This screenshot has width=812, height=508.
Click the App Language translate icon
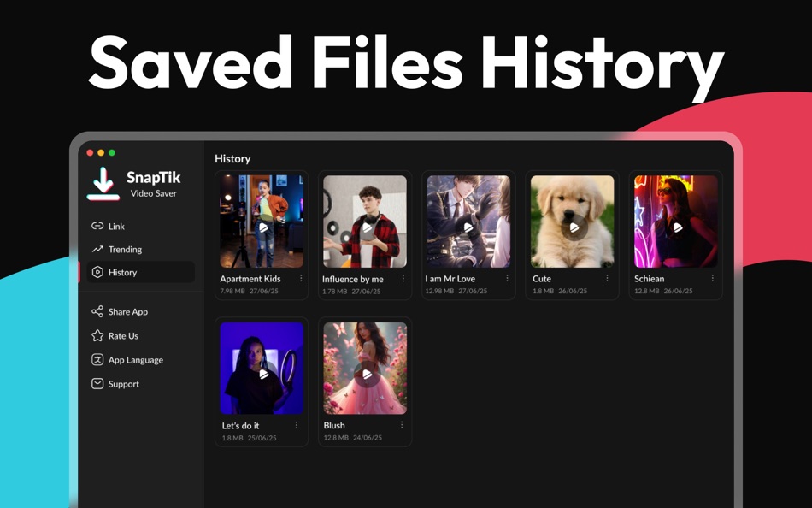97,360
